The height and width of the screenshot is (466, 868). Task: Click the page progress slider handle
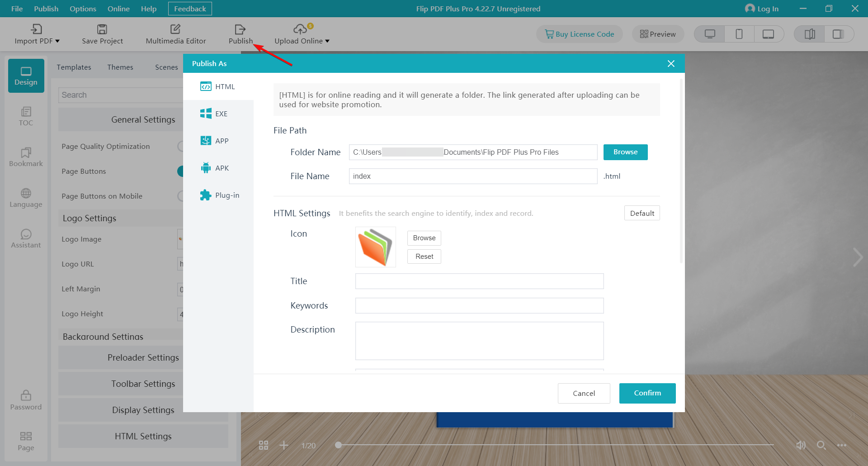pos(338,445)
